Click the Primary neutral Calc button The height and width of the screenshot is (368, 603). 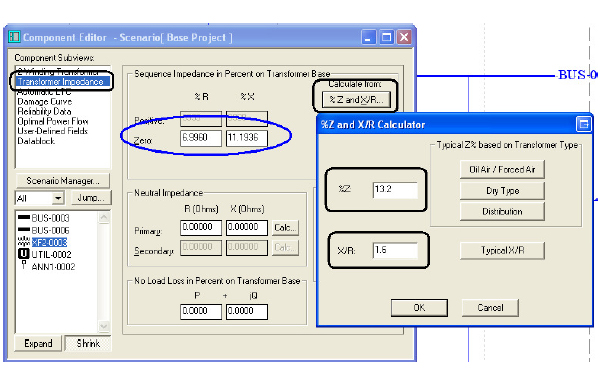(x=285, y=228)
